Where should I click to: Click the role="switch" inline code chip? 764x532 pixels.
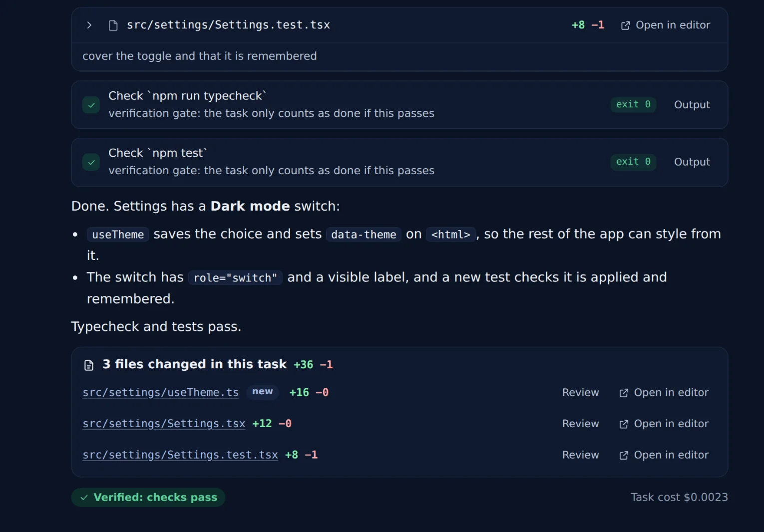coord(235,278)
